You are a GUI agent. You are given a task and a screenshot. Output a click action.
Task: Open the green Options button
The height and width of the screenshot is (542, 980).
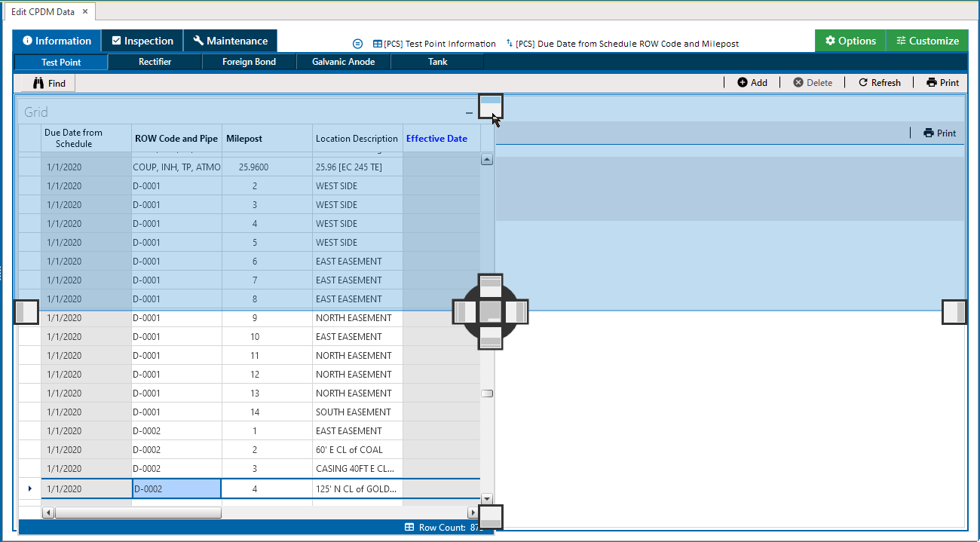pos(850,41)
